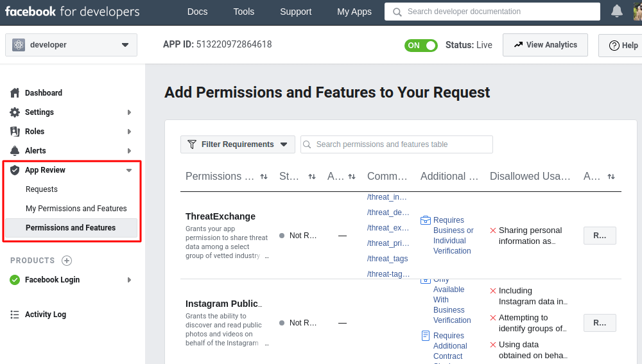Click the Settings gear icon
This screenshot has width=642, height=364.
[15, 112]
